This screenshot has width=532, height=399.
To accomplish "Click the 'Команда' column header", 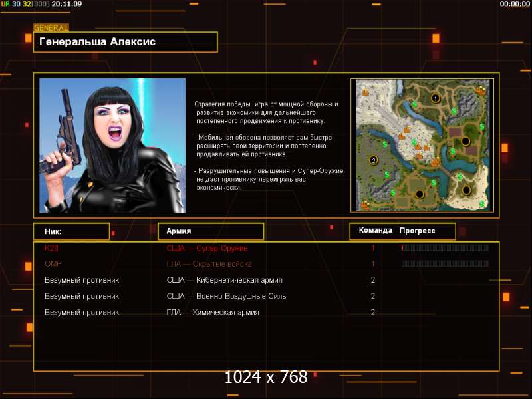I will tap(375, 230).
